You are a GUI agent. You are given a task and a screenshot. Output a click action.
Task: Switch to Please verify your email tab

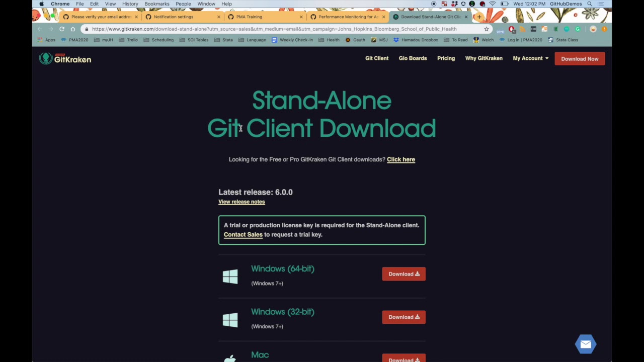click(101, 17)
